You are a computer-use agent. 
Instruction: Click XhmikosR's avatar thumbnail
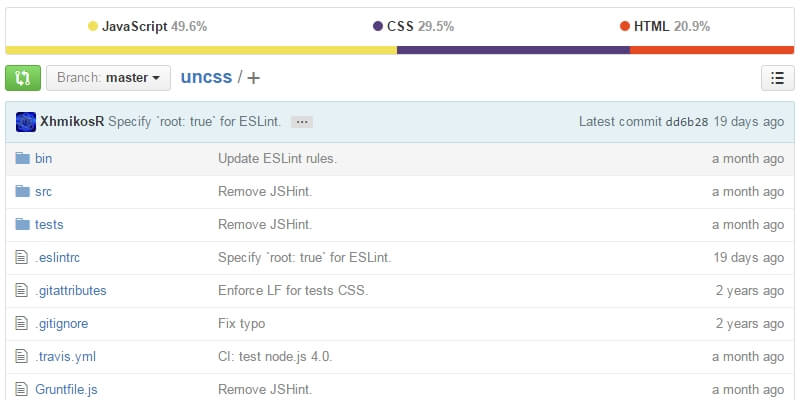(27, 122)
